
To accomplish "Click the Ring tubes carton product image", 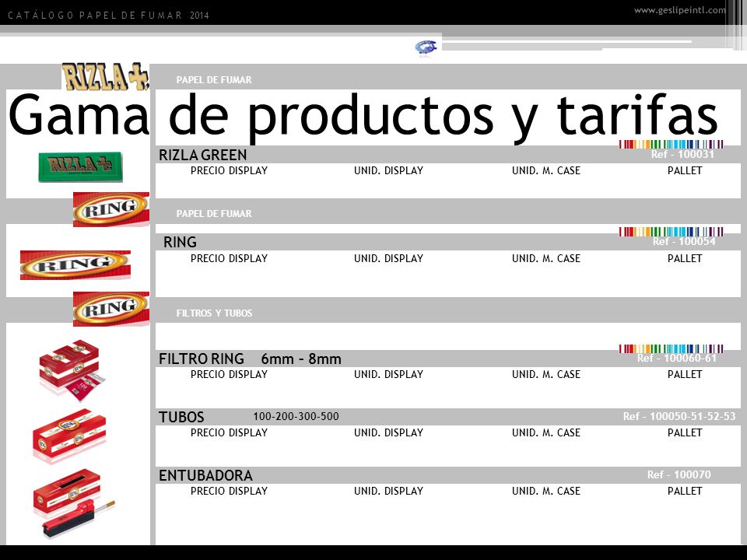I will pyautogui.click(x=69, y=436).
